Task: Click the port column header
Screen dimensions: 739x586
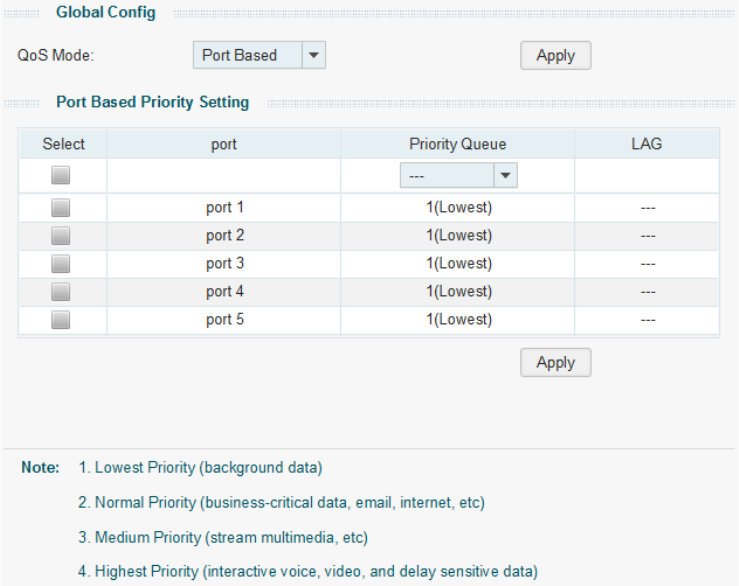Action: (x=224, y=144)
